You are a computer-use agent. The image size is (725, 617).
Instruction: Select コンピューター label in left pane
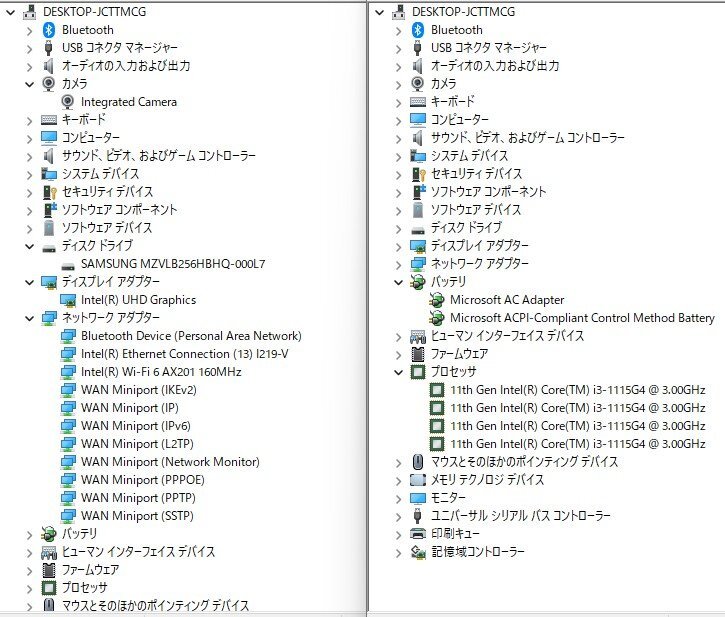click(x=91, y=138)
